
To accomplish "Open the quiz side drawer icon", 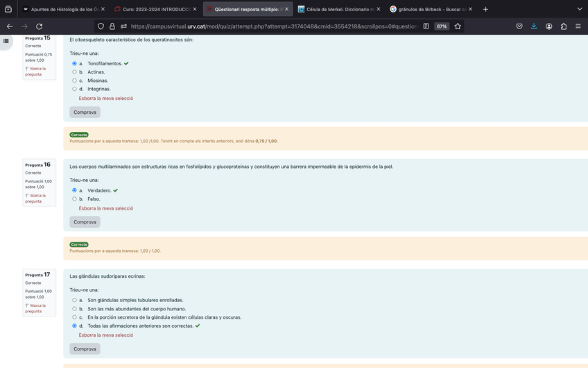I will tap(6, 41).
